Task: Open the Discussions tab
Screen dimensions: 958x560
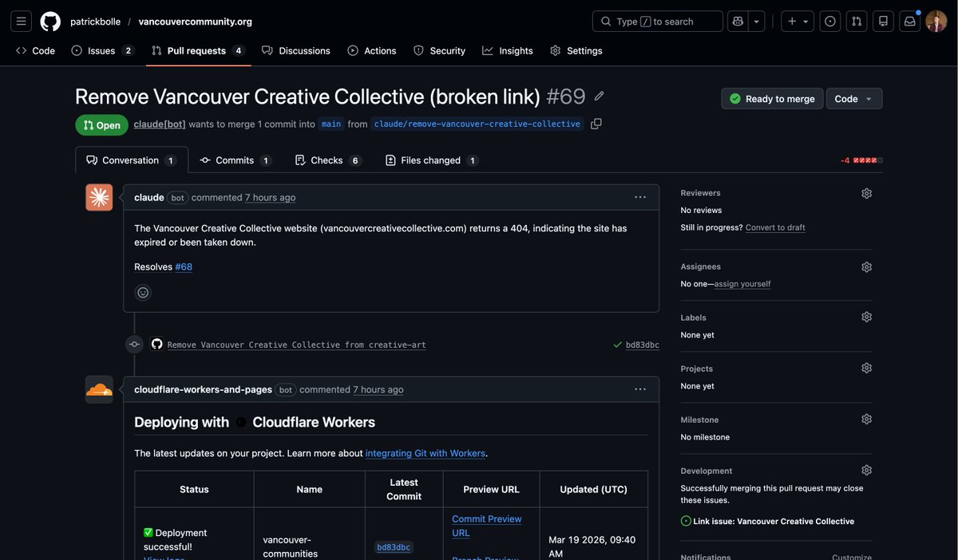Action: coord(296,50)
